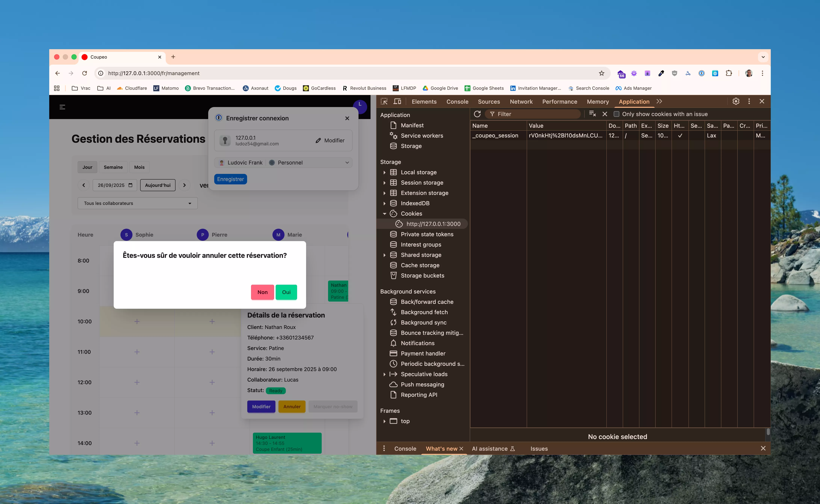Viewport: 820px width, 504px height.
Task: Select the _coupeo_session cookie row
Action: pos(620,135)
